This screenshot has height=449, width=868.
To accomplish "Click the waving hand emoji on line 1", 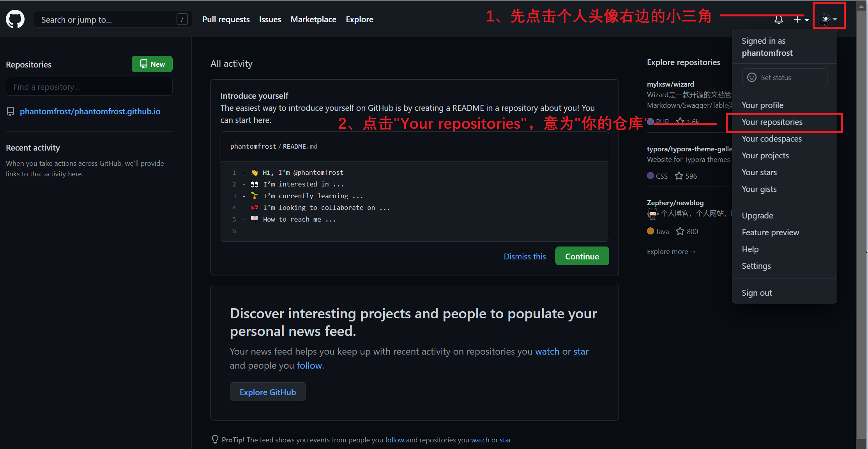I will pos(255,172).
